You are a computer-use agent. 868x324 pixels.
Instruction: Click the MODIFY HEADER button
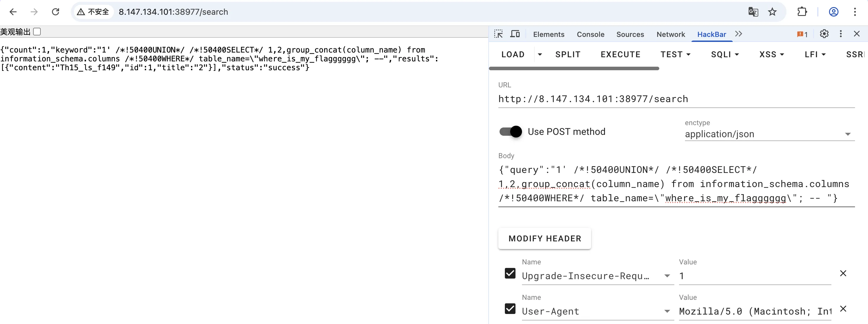544,238
